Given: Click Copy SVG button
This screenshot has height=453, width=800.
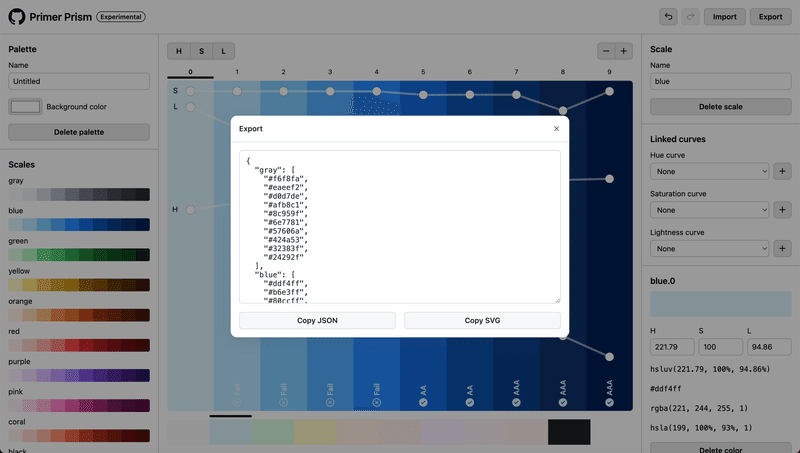Looking at the screenshot, I should (x=482, y=320).
